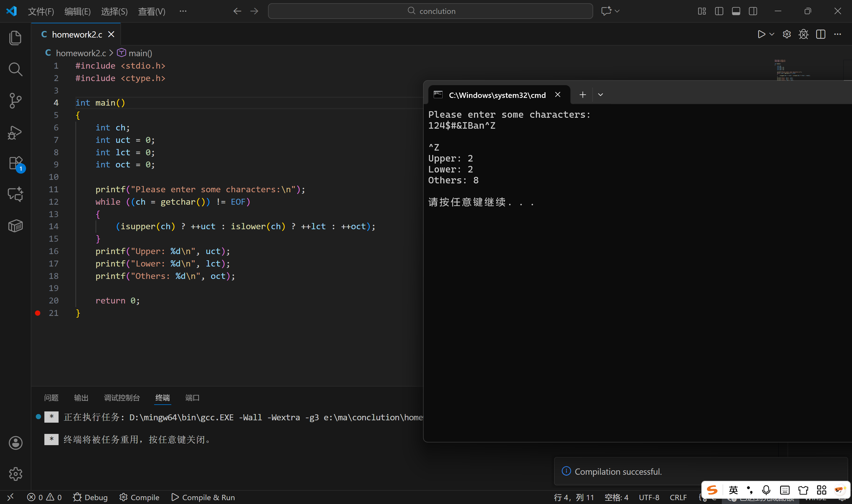The width and height of the screenshot is (852, 504).
Task: Toggle the bottom panel layout button
Action: click(736, 11)
